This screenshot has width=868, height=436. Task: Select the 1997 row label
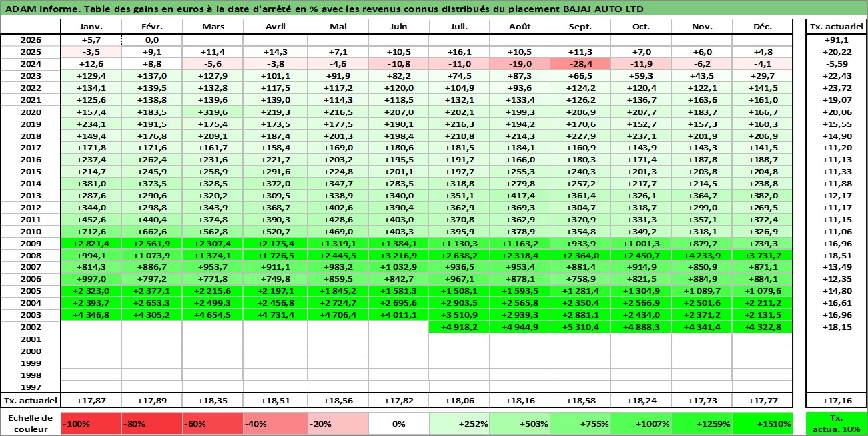point(31,387)
